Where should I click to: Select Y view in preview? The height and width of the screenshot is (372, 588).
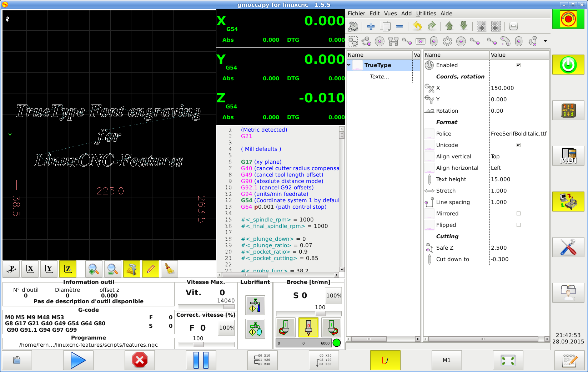click(x=49, y=269)
